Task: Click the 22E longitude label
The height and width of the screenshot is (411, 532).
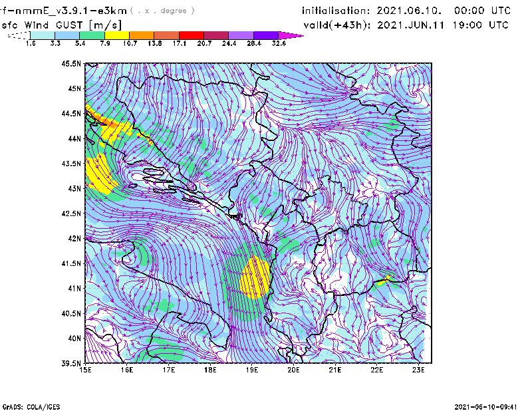Action: point(376,370)
